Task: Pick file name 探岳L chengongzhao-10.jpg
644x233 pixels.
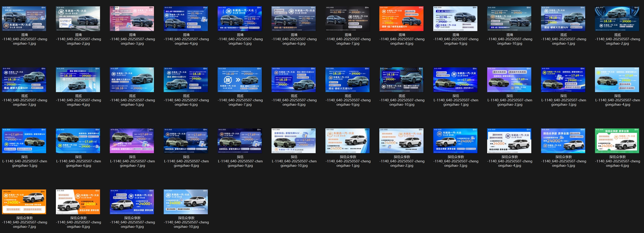Action: point(294,161)
